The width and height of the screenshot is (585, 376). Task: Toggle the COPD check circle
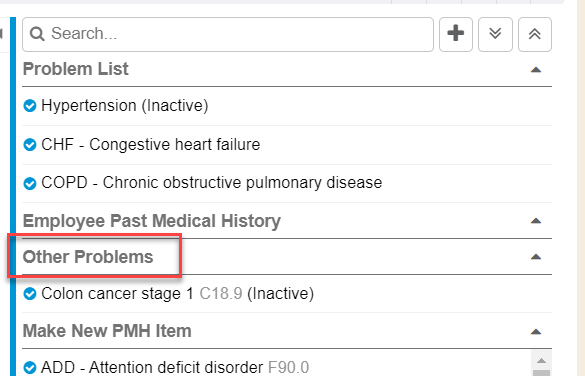30,183
